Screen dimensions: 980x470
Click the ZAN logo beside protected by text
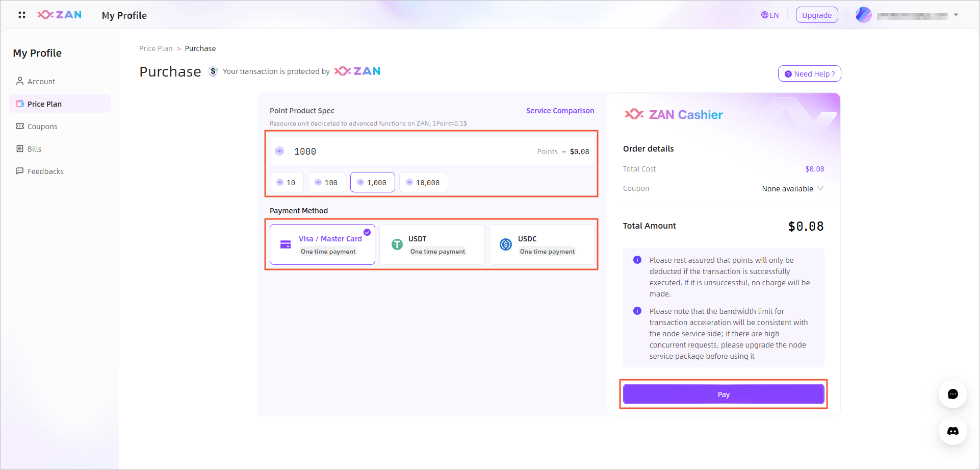[x=357, y=71]
